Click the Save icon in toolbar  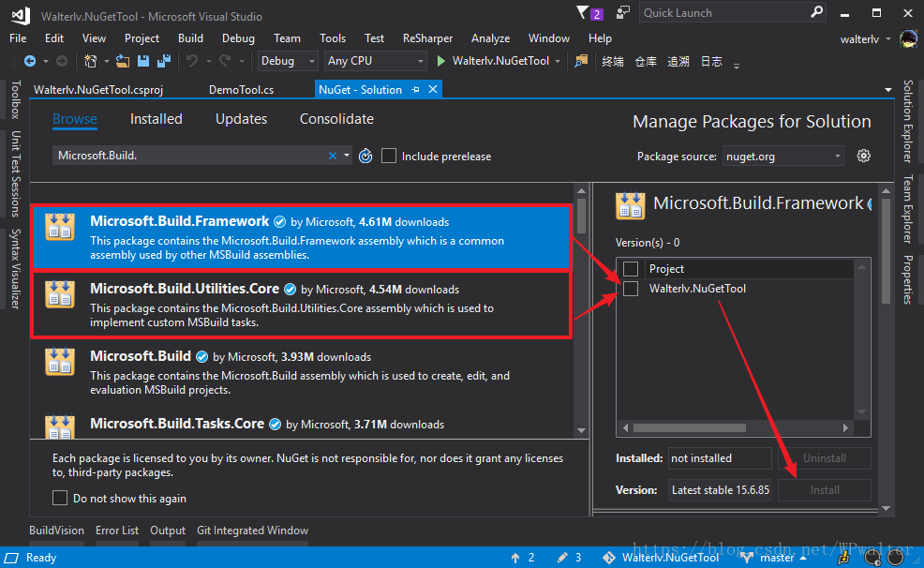click(143, 61)
